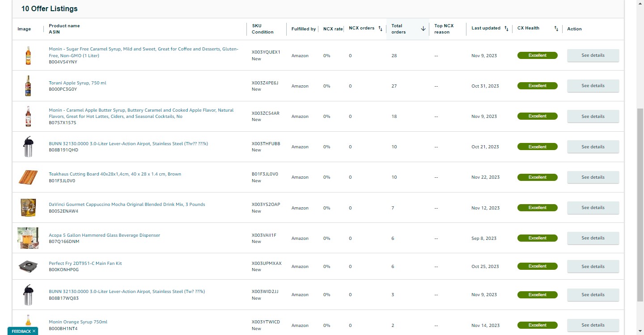Click the Product name ASIN column header
The height and width of the screenshot is (335, 644).
click(64, 29)
